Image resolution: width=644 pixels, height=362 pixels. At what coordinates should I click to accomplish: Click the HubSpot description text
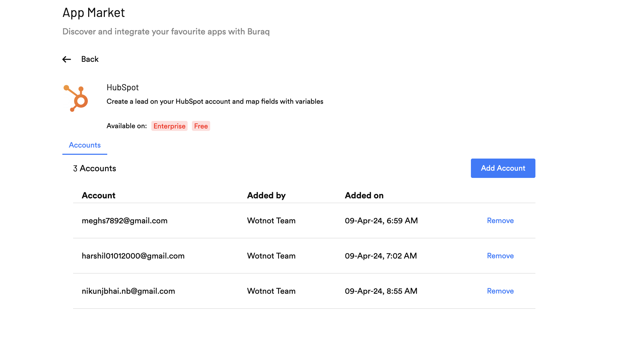click(x=215, y=102)
